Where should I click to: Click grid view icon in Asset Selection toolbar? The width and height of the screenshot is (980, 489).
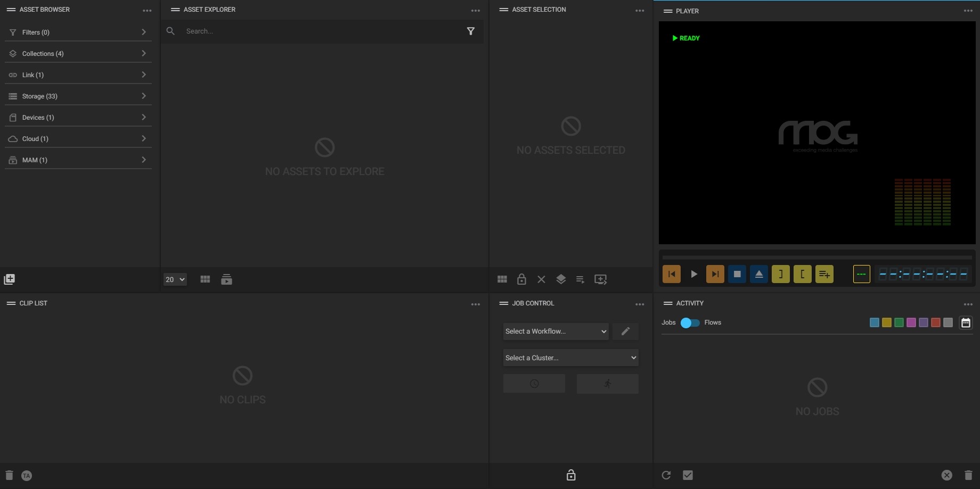coord(502,279)
